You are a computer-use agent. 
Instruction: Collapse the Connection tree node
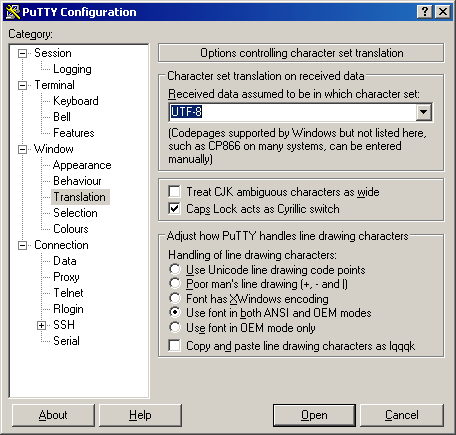point(22,245)
